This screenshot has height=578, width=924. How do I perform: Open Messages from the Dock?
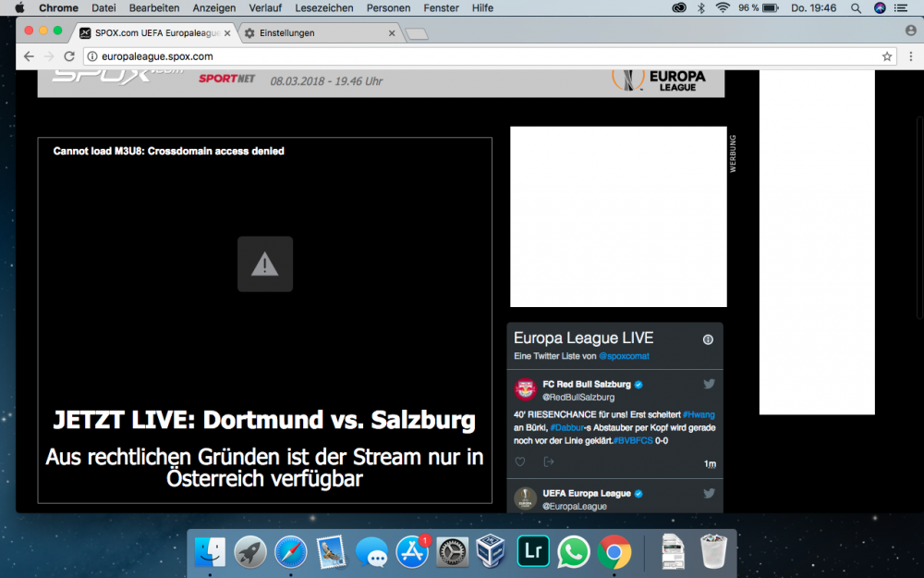371,553
